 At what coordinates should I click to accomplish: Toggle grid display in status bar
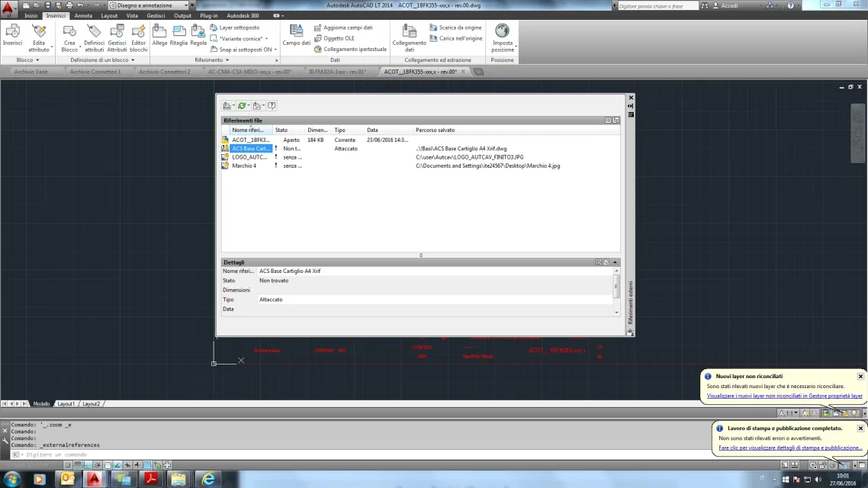[x=78, y=465]
